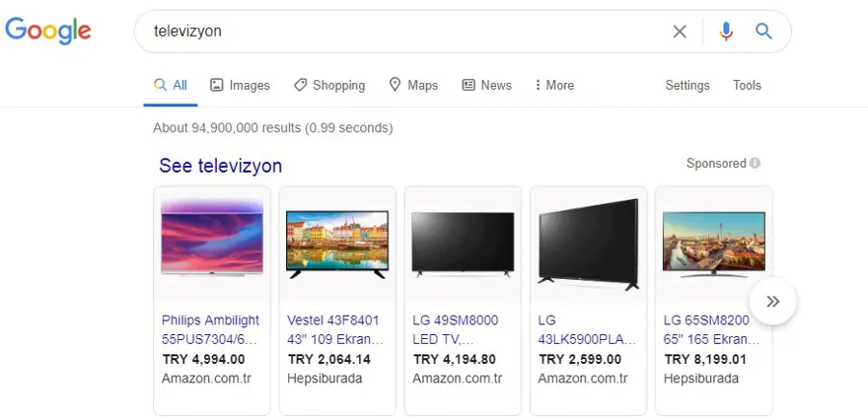This screenshot has width=868, height=420.
Task: Click the LG 49SM8000 TV image
Action: point(463,245)
